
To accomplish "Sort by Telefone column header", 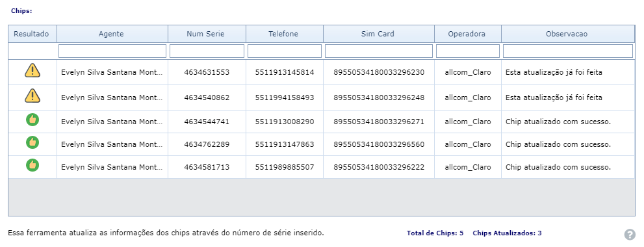I will (x=284, y=34).
